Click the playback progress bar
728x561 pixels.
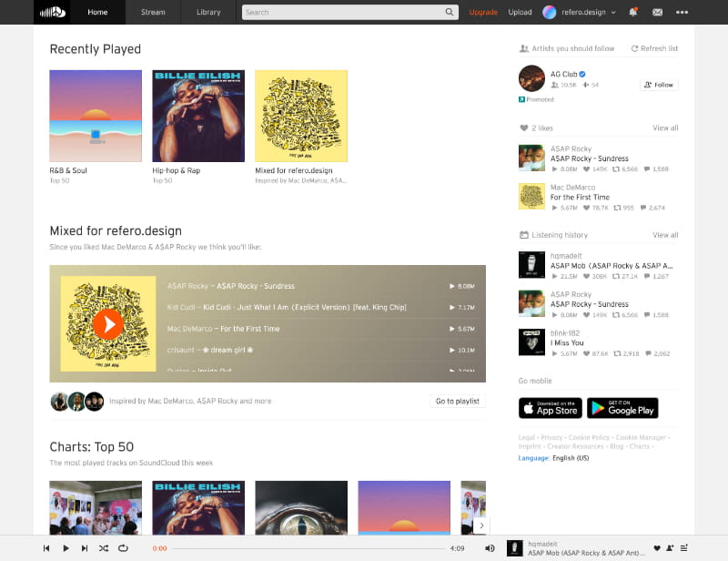(308, 548)
